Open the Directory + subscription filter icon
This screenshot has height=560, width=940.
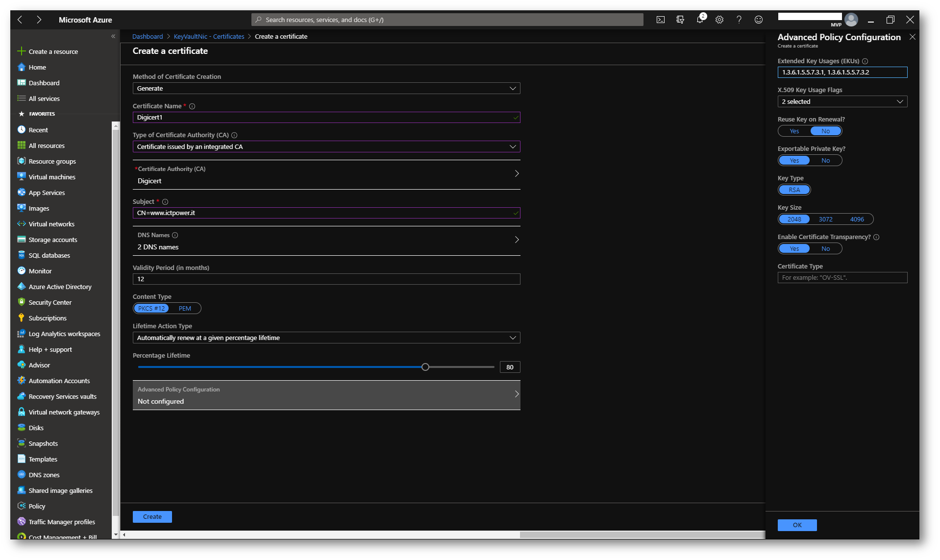(680, 20)
